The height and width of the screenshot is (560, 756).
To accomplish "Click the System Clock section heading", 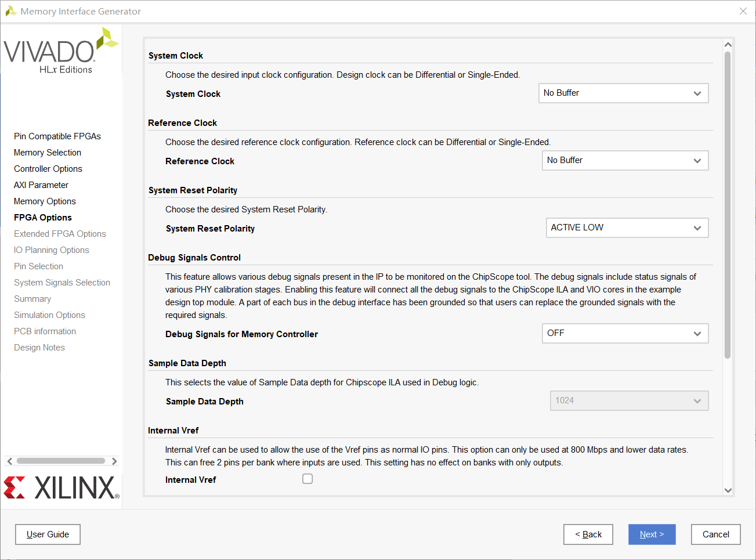I will 176,56.
